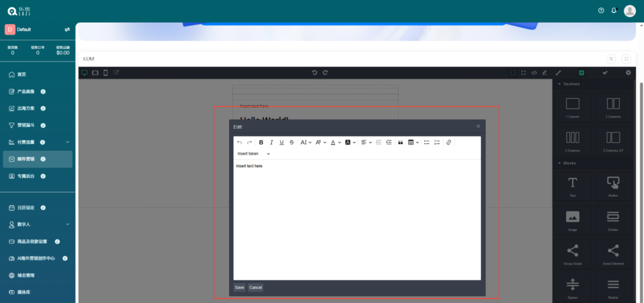The height and width of the screenshot is (303, 644).
Task: Open the background color picker
Action: (x=350, y=143)
